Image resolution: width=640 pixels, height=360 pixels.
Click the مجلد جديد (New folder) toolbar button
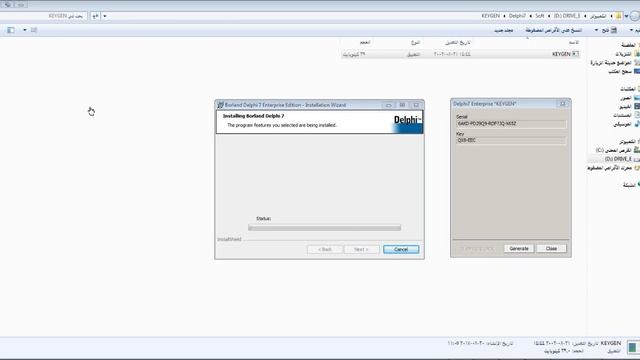pos(503,30)
